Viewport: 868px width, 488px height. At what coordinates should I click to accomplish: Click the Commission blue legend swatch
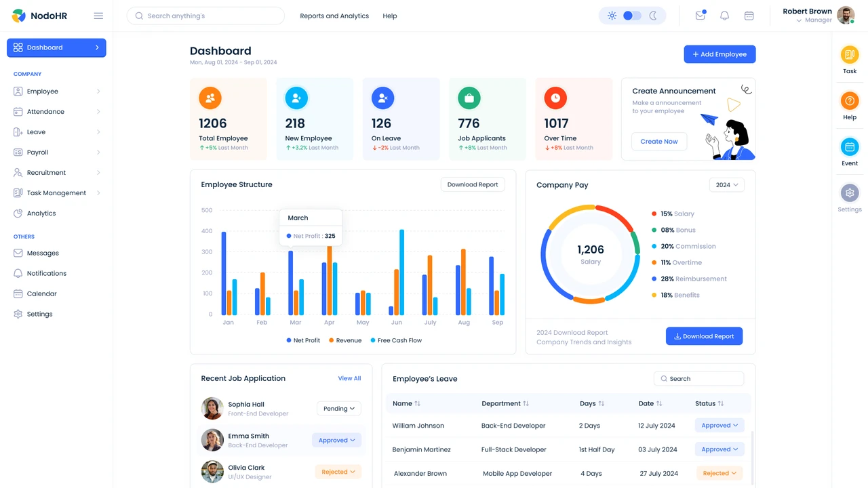[654, 246]
